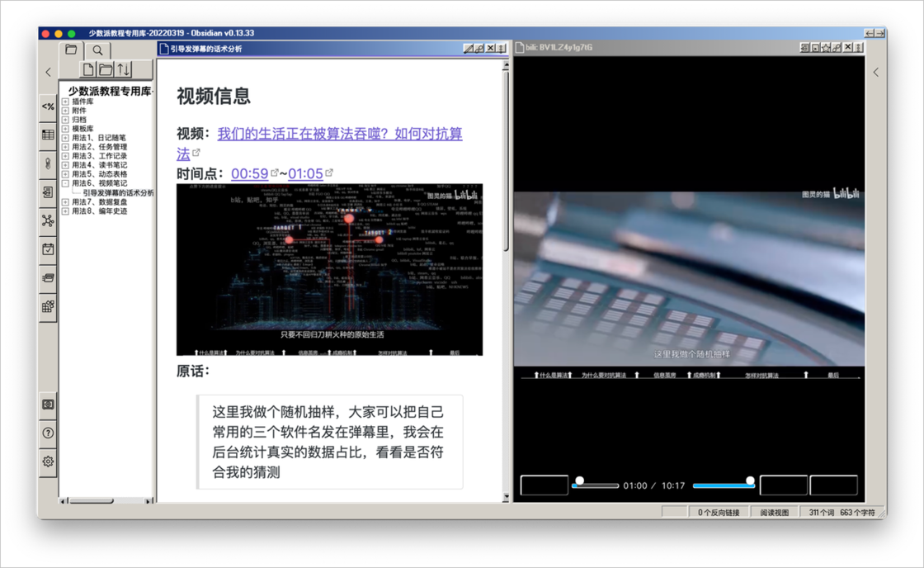Collapse the left sidebar with the chevron

point(48,73)
